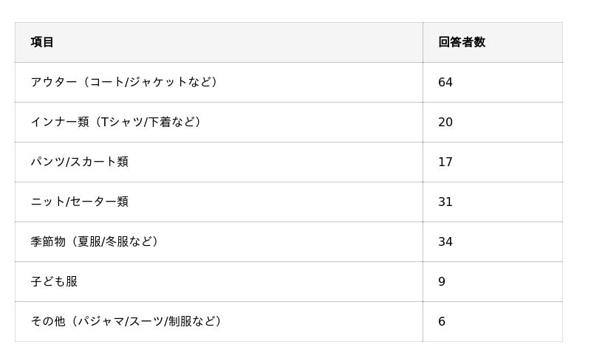Click the ニット/セーター類 item cell
Screen dimensions: 591x364
coord(79,202)
